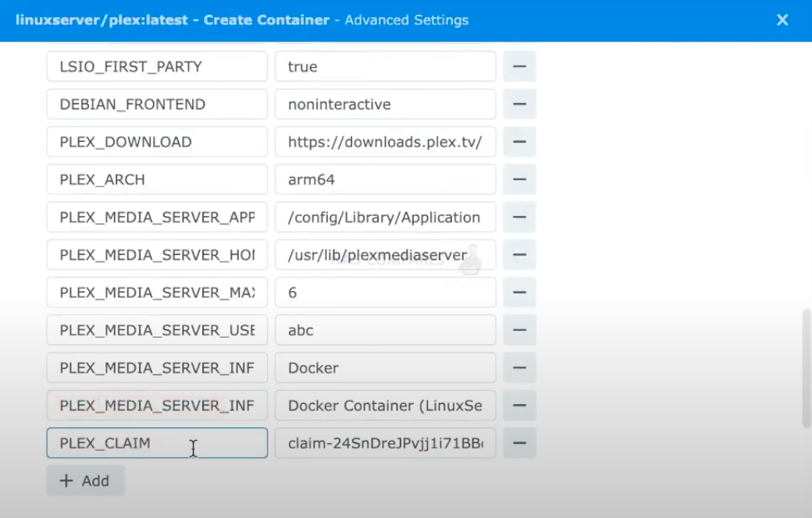This screenshot has height=518, width=812.
Task: Focus the noninteractive value field
Action: click(x=385, y=104)
